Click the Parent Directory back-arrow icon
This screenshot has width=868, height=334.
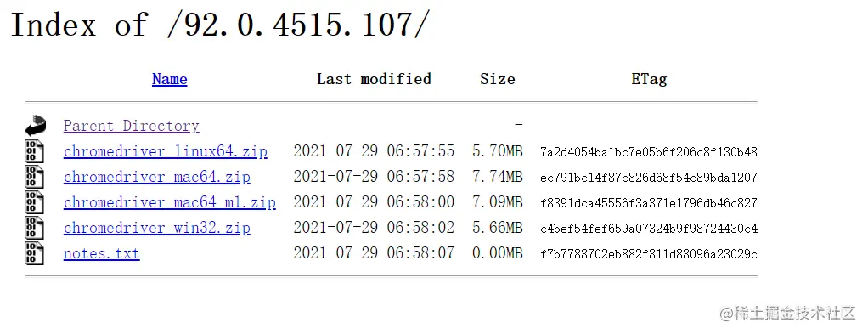(36, 126)
